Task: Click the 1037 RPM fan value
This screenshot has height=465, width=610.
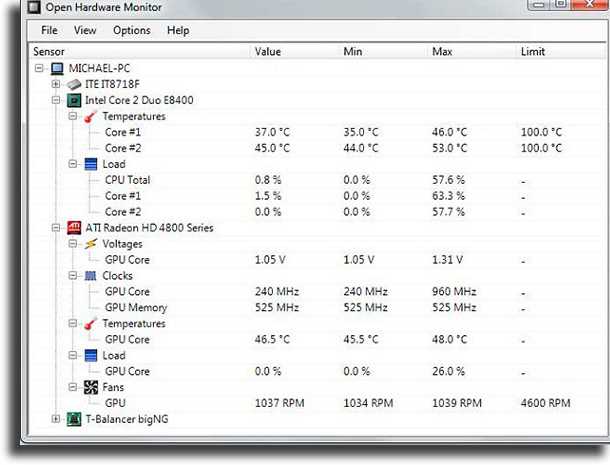Action: (x=280, y=404)
